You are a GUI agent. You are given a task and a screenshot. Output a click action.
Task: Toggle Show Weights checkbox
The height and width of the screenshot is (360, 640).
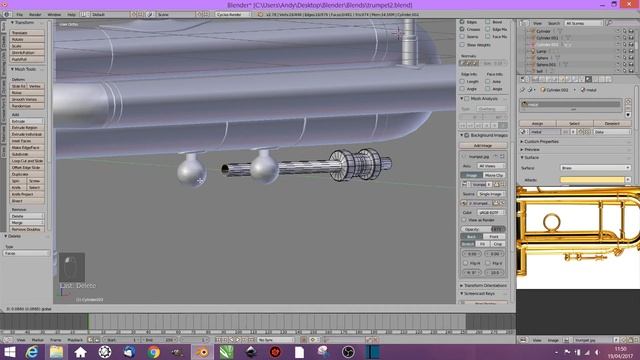(x=462, y=44)
